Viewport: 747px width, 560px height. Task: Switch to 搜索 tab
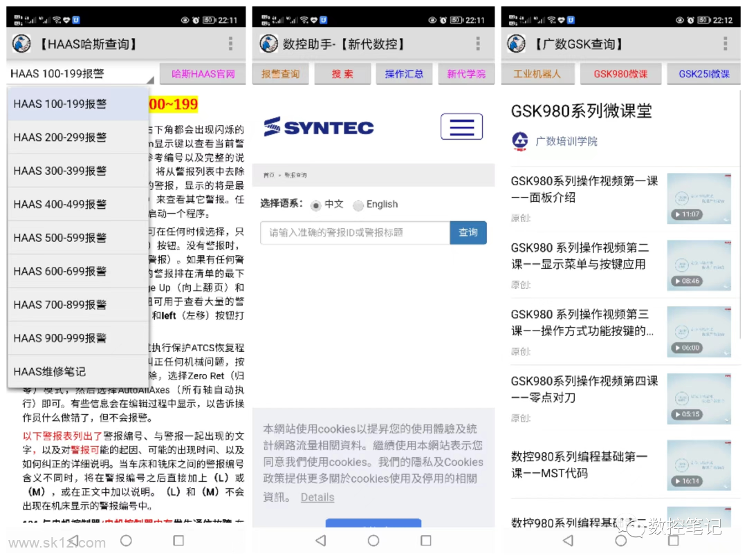click(x=342, y=74)
